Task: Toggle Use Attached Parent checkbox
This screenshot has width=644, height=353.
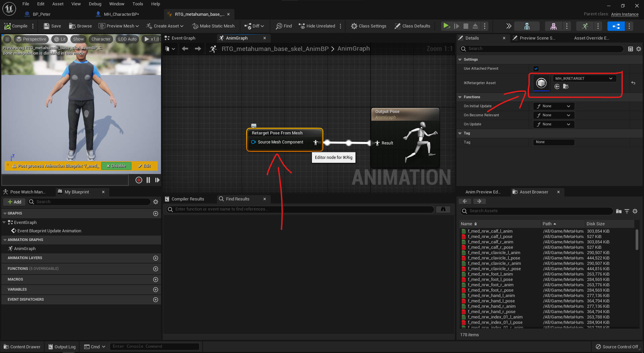Action: coord(536,68)
